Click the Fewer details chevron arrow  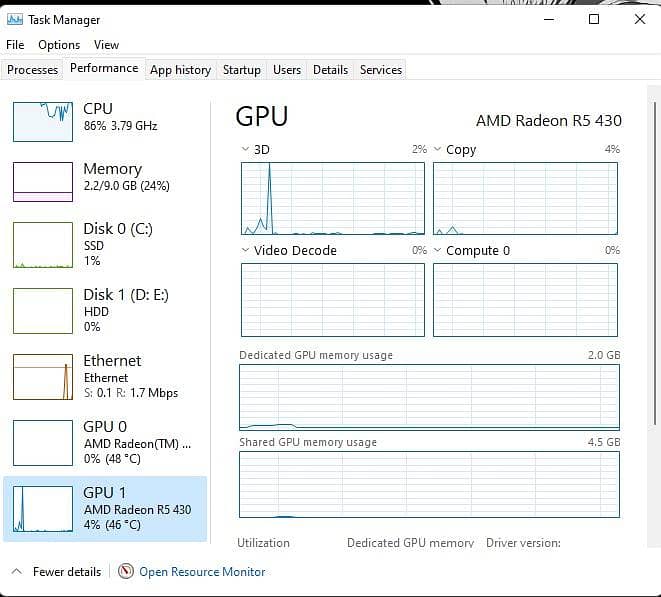(x=16, y=572)
